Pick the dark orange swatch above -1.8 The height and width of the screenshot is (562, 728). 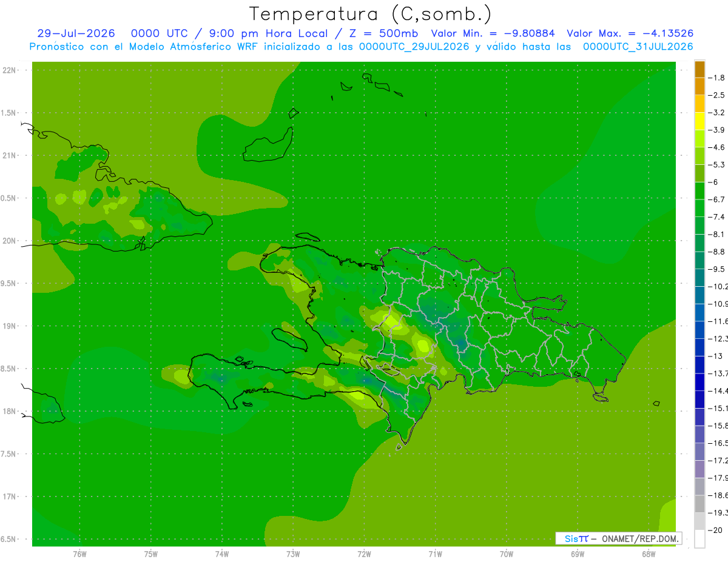point(699,69)
